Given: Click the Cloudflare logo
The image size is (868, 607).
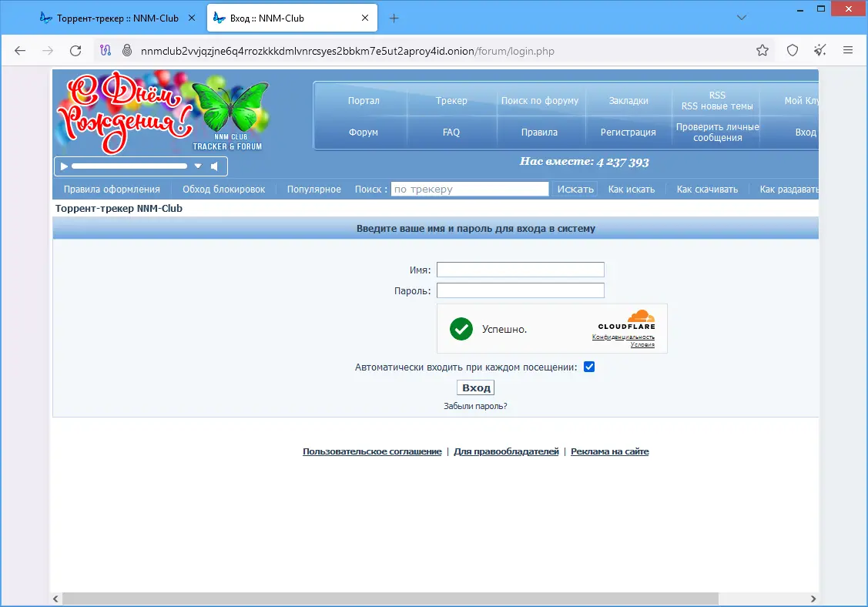Looking at the screenshot, I should [x=627, y=320].
